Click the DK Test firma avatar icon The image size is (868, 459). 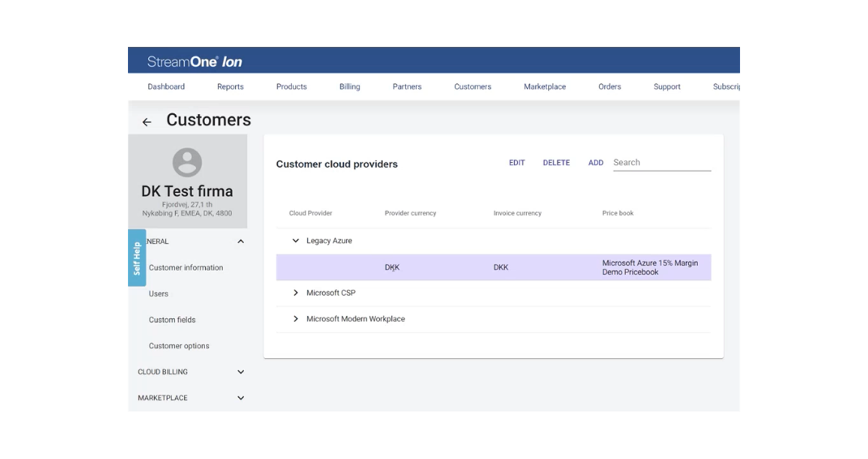[187, 162]
